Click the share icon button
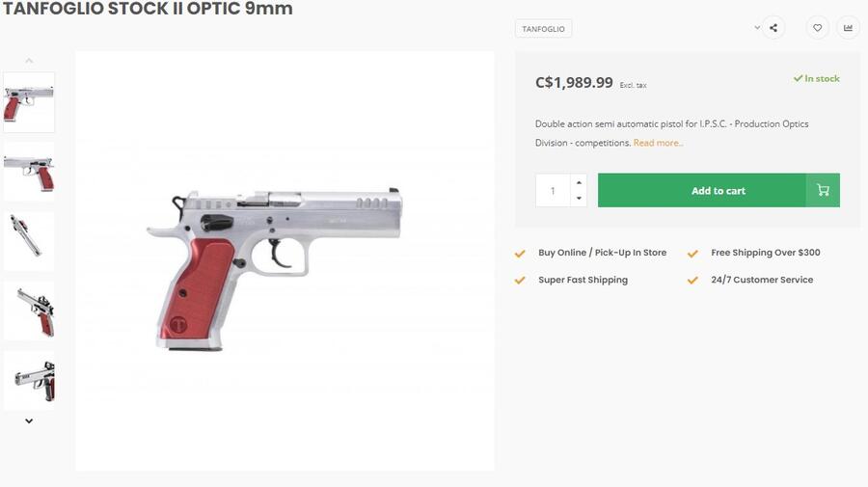This screenshot has height=487, width=868. [x=773, y=28]
